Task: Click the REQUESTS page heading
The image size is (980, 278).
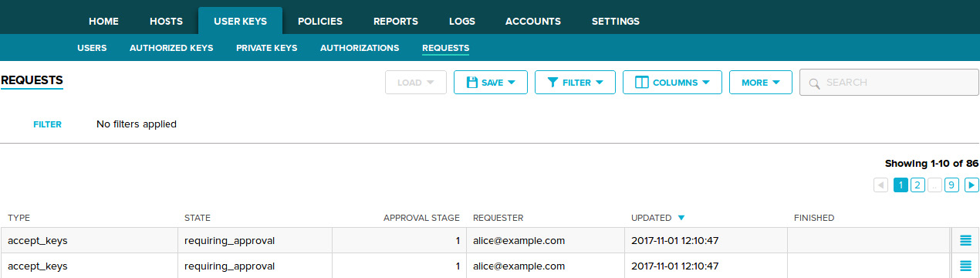Action: pyautogui.click(x=32, y=80)
